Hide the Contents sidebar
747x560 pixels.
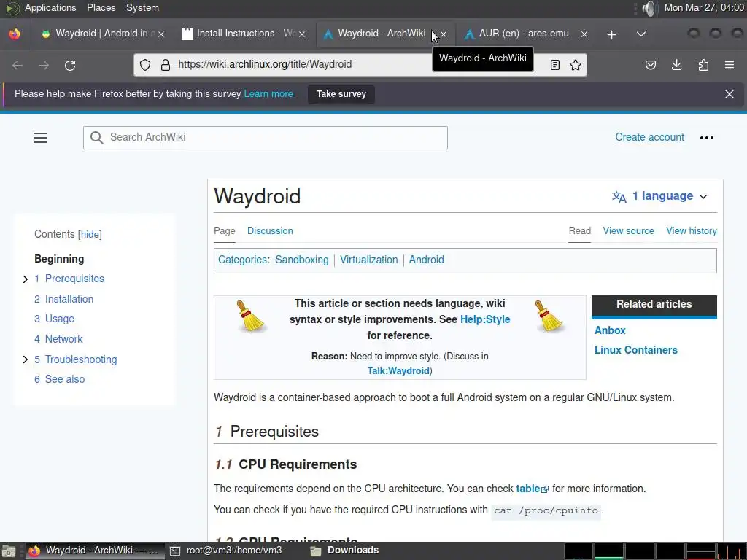click(x=90, y=234)
